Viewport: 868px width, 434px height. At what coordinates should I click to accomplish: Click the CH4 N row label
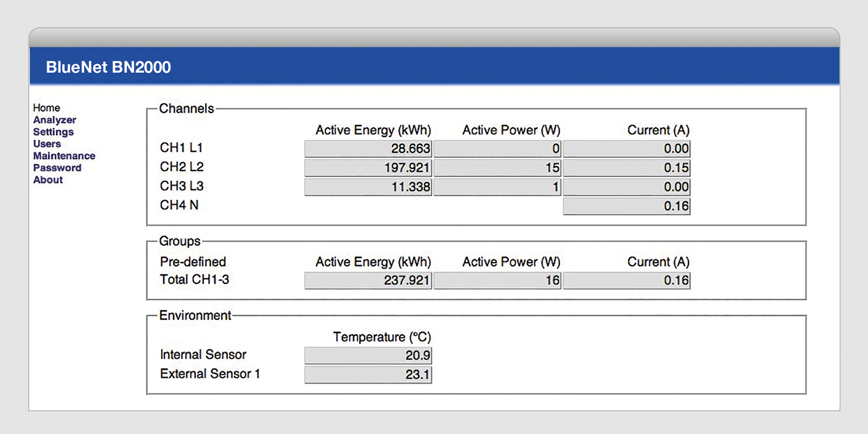pos(179,205)
